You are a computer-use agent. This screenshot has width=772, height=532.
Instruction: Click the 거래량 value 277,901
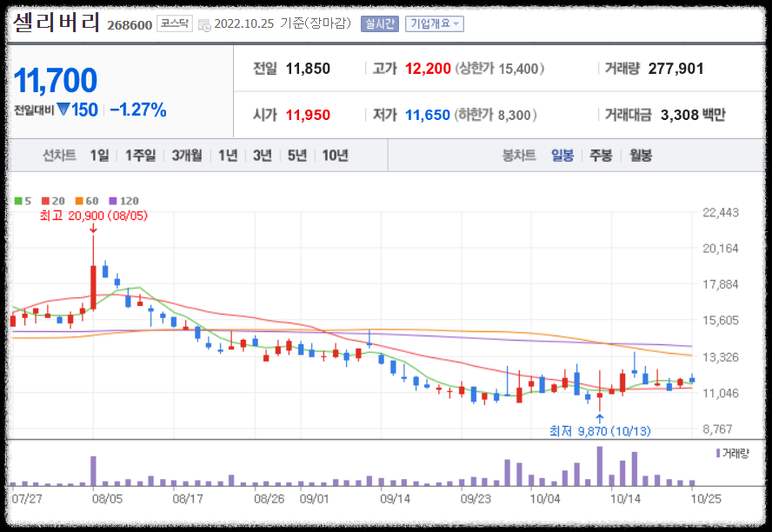pos(675,69)
